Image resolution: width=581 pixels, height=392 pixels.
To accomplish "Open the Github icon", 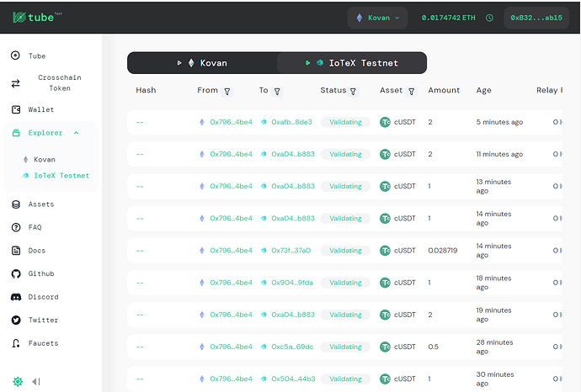I will click(x=16, y=274).
